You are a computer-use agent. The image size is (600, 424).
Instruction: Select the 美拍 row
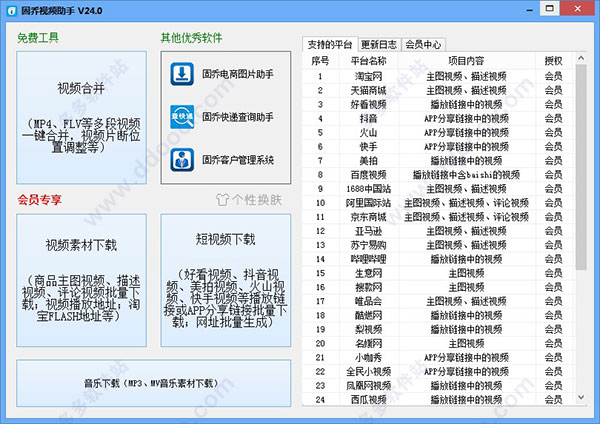click(439, 161)
